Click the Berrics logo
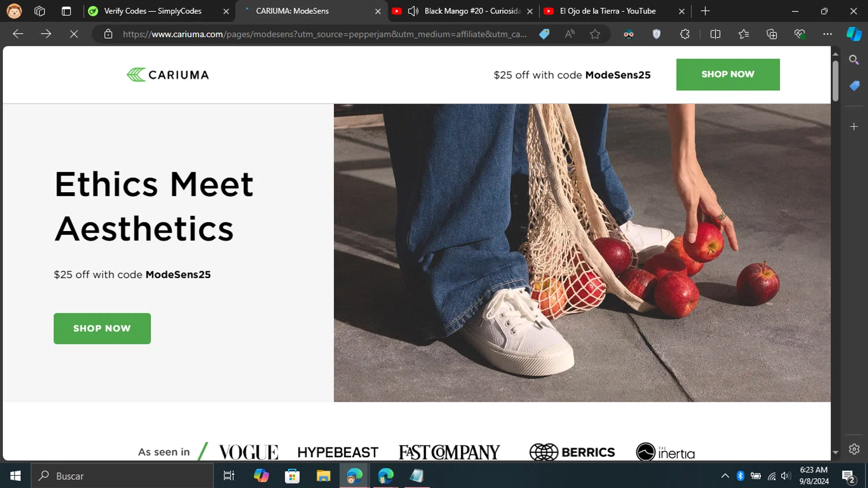The height and width of the screenshot is (488, 868). pyautogui.click(x=572, y=452)
